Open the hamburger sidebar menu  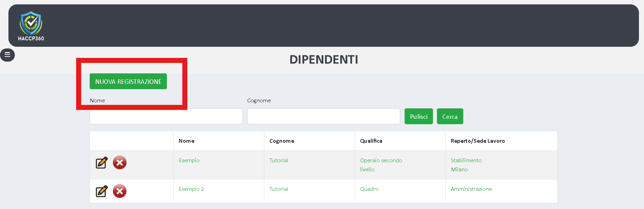tap(7, 55)
